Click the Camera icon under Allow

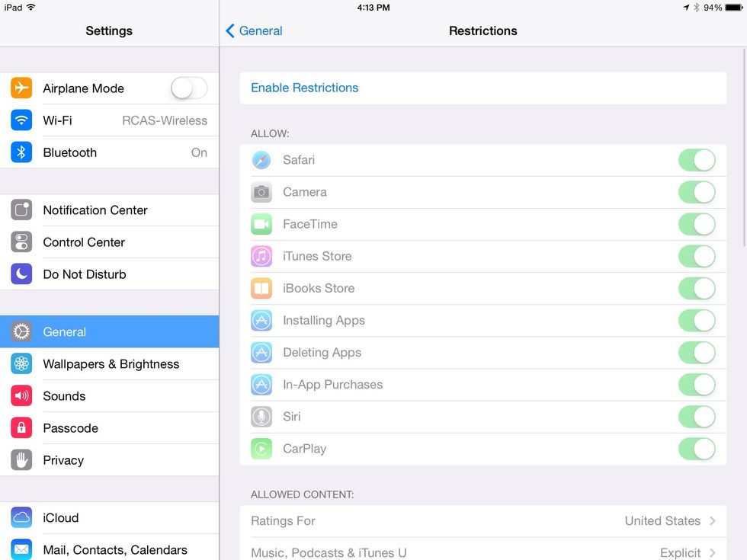[261, 192]
